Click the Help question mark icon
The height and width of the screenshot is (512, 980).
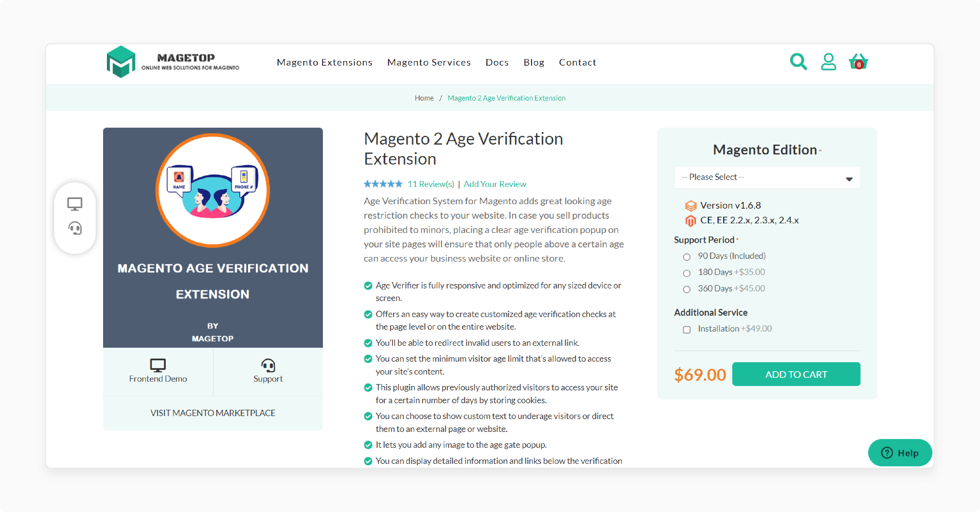click(x=887, y=453)
